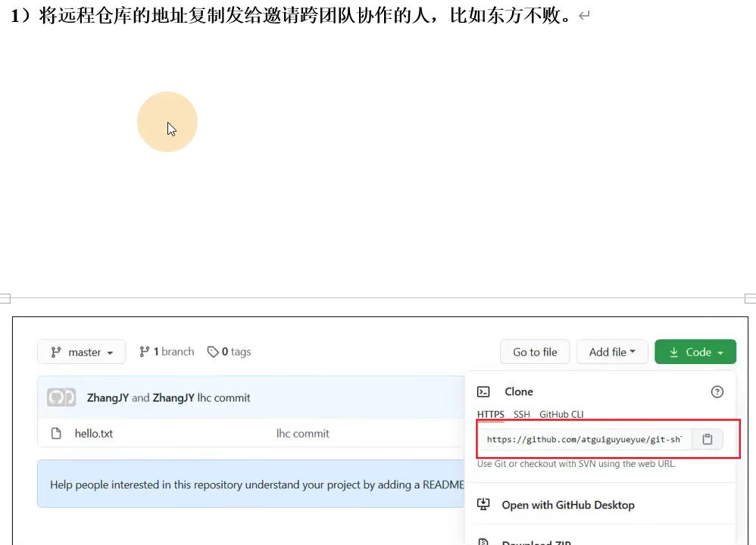This screenshot has height=545, width=756.
Task: Click the 0 tags link
Action: point(230,352)
